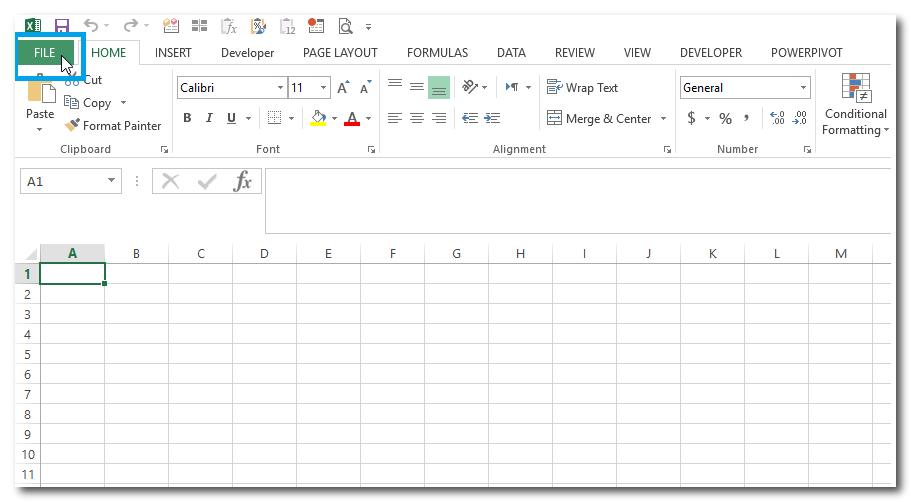Open the Name Box dropdown arrow
Viewport: 911px width, 502px height.
pos(112,181)
